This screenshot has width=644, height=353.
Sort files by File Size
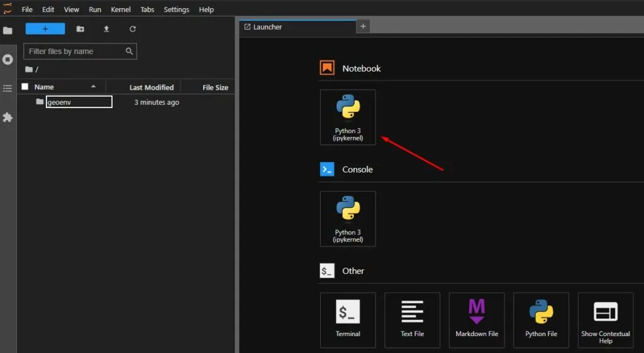pos(215,87)
